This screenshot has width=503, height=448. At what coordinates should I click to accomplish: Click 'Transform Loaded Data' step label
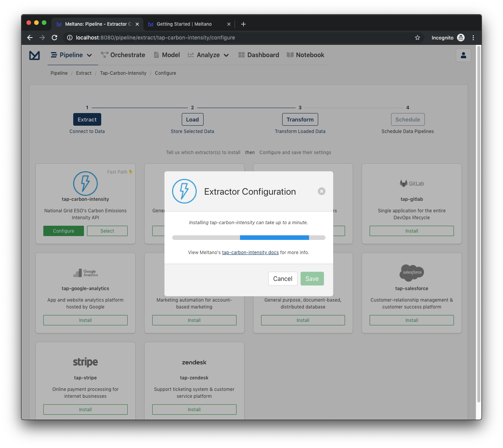(x=300, y=131)
